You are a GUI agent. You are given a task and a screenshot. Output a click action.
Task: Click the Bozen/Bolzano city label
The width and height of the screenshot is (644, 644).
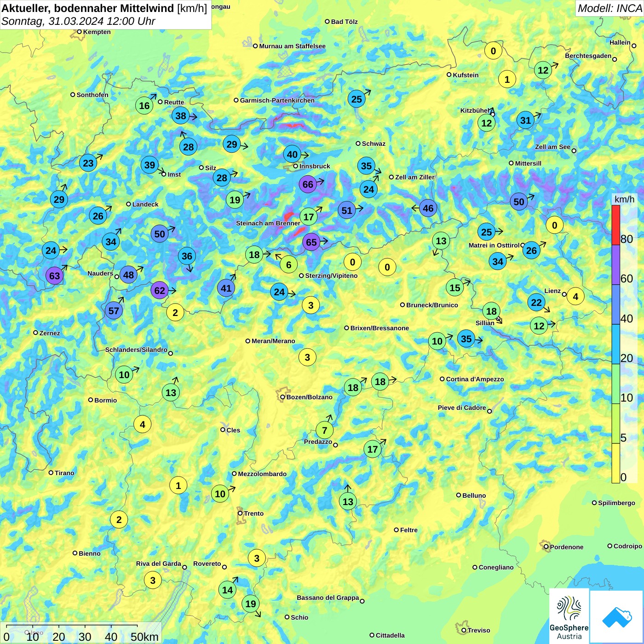tap(309, 397)
